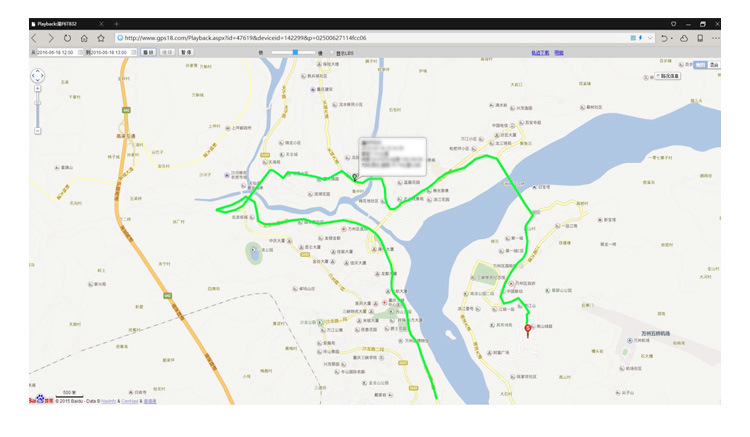Select the Playback browser tab
750x437 pixels.
pos(67,24)
